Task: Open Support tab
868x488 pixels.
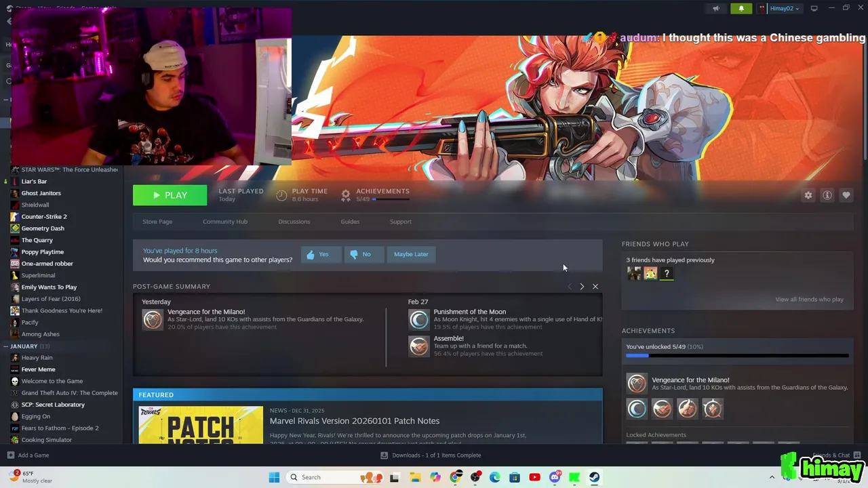Action: (400, 222)
